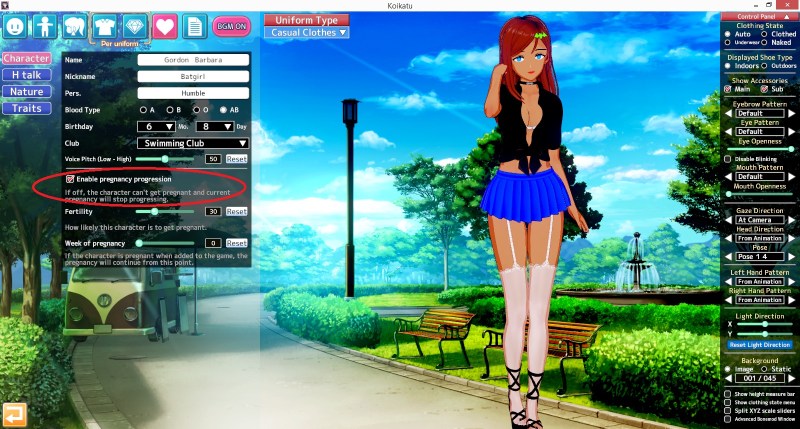Open the birthday month dropdown

(156, 126)
